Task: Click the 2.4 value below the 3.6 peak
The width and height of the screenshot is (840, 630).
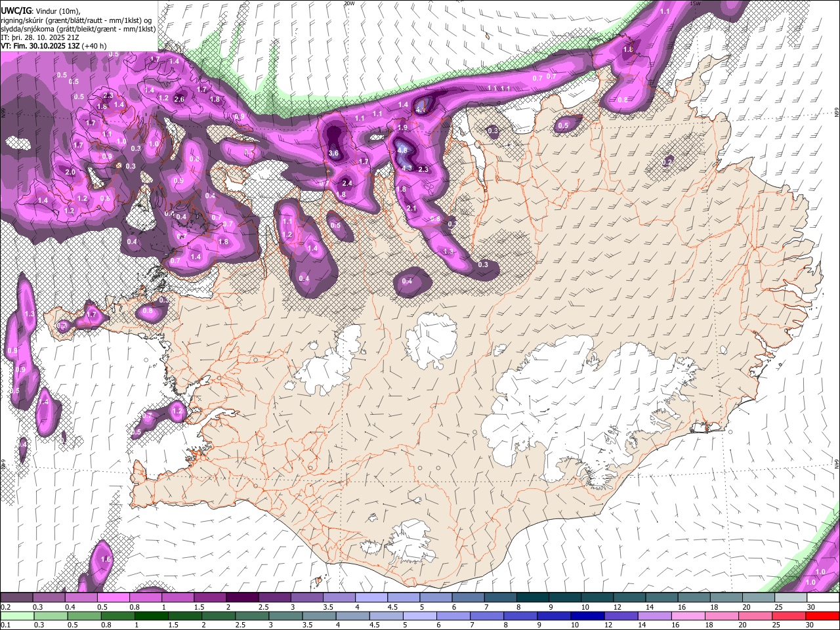Action: click(348, 183)
